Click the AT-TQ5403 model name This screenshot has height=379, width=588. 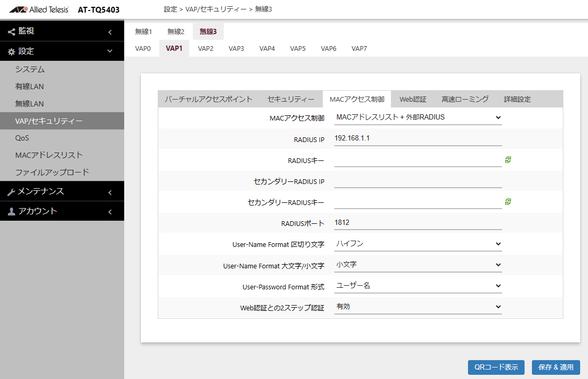(x=99, y=10)
